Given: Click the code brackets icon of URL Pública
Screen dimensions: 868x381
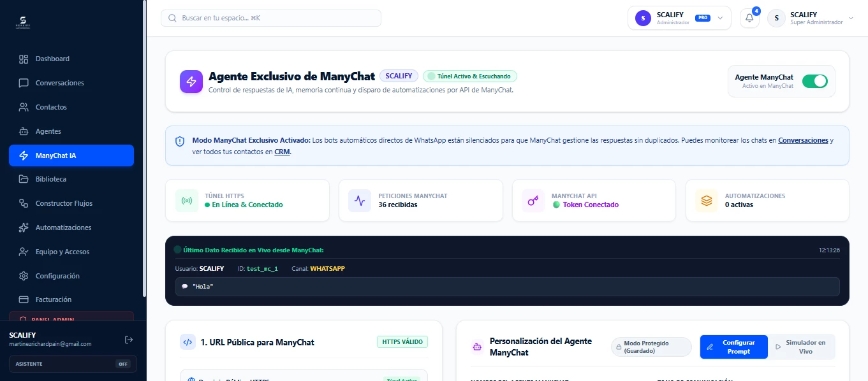Looking at the screenshot, I should pyautogui.click(x=188, y=342).
